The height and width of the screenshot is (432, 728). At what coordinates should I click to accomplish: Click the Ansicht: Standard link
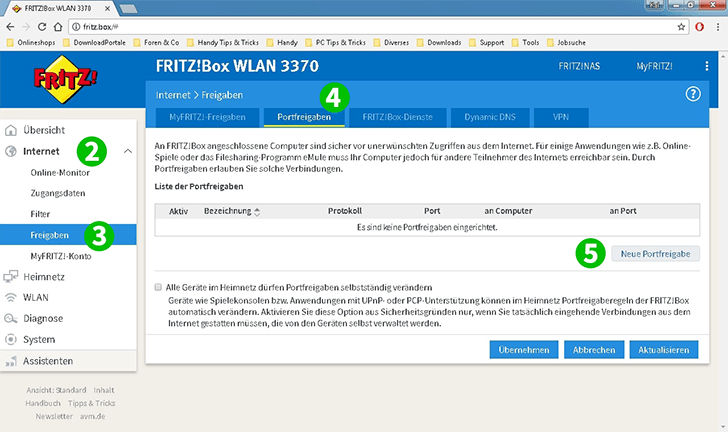pos(56,390)
